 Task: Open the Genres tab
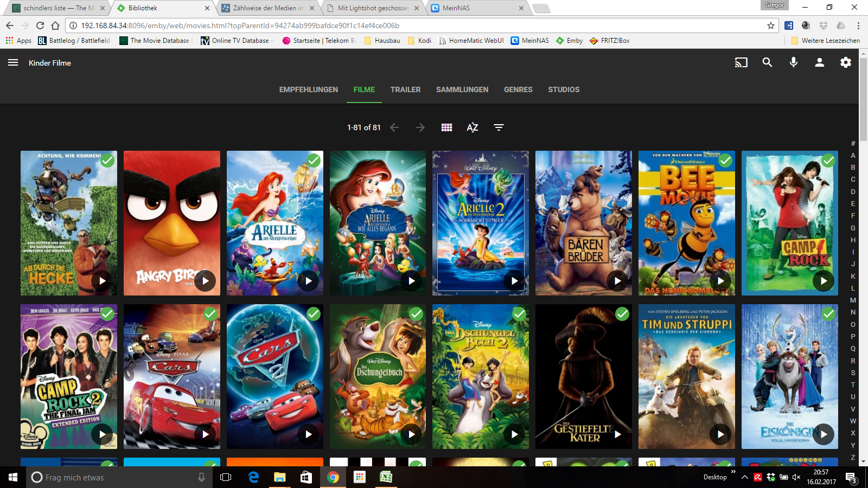518,89
